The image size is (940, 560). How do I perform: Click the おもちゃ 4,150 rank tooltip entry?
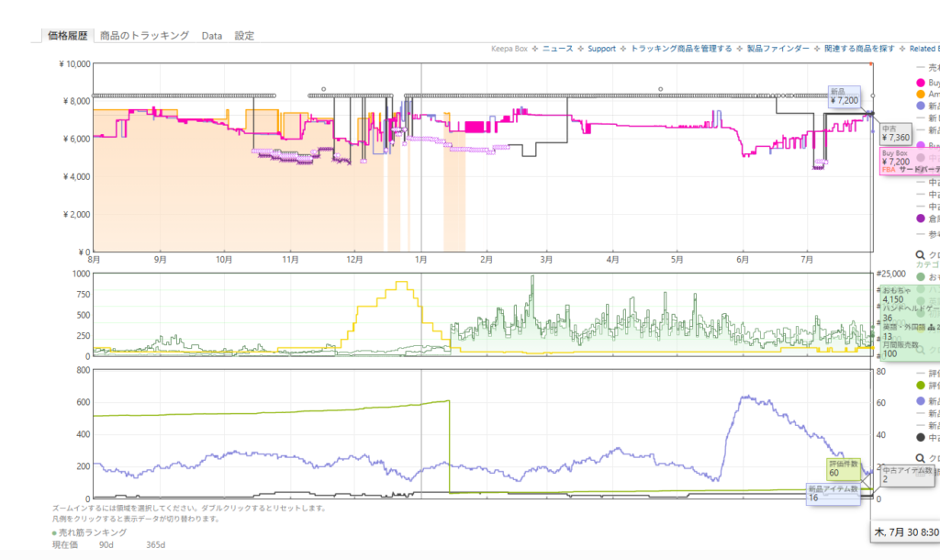(897, 295)
